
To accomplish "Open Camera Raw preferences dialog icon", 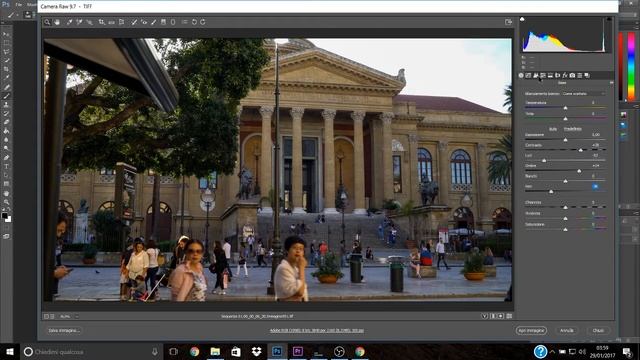I will point(184,22).
